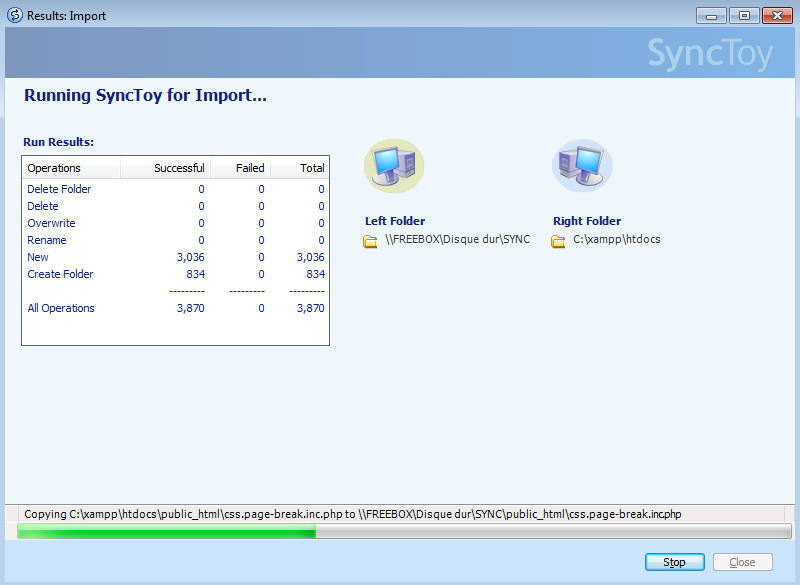This screenshot has height=585, width=800.
Task: Click the All Operations summary row
Action: click(61, 308)
